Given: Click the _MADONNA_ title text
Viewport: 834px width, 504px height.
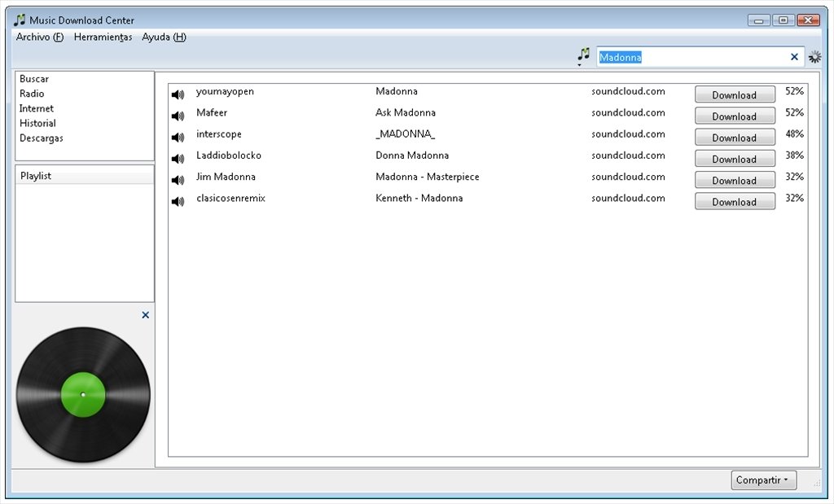Looking at the screenshot, I should pos(405,134).
